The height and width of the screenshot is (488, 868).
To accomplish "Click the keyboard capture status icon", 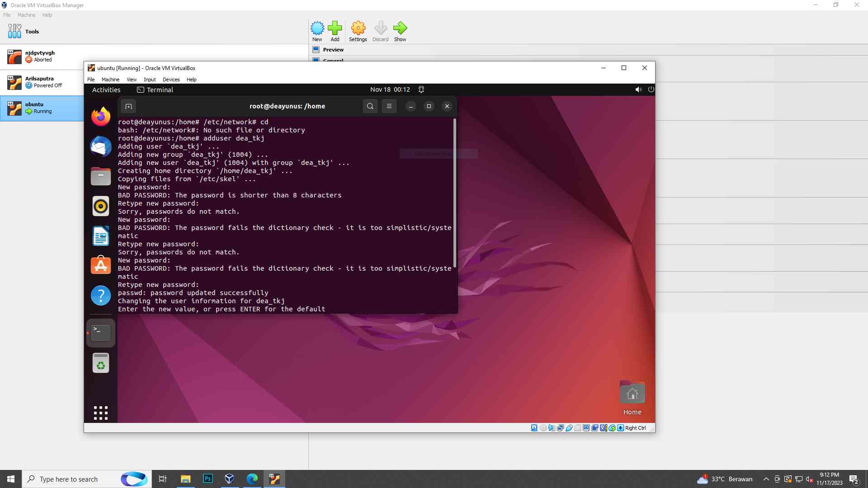I will [x=621, y=428].
